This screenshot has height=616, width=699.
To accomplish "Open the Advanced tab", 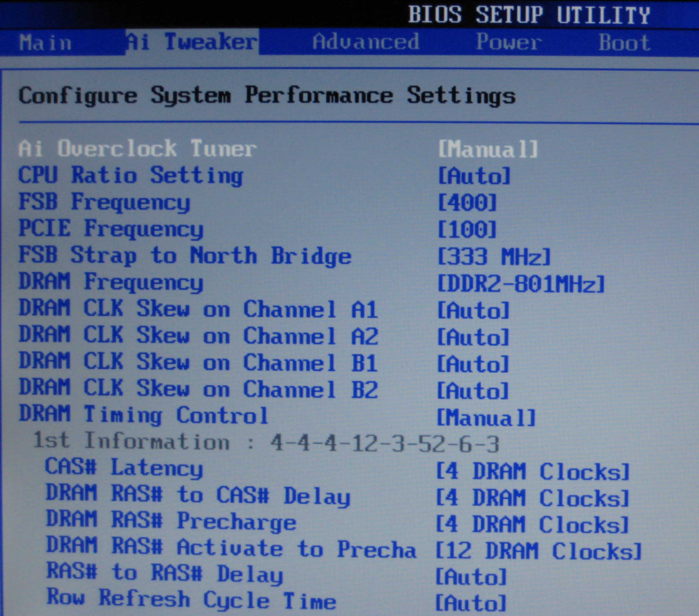I will (x=365, y=42).
